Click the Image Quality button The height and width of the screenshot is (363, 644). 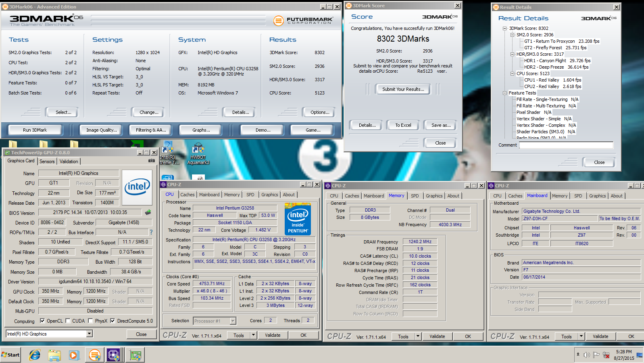point(102,130)
